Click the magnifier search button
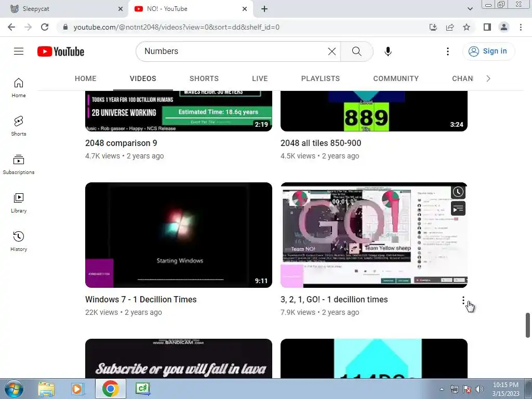This screenshot has height=399, width=532. click(x=356, y=51)
